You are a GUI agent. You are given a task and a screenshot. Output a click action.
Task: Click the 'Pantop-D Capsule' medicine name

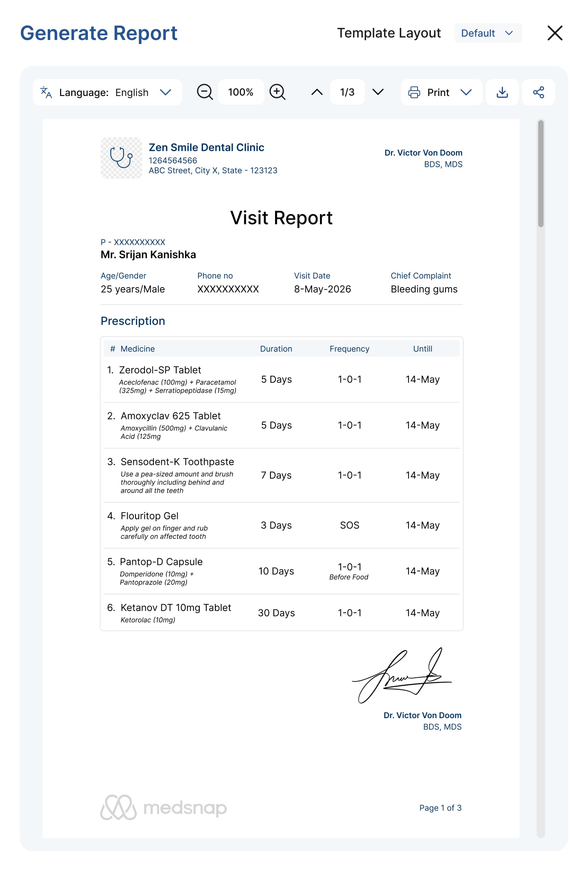(x=161, y=562)
